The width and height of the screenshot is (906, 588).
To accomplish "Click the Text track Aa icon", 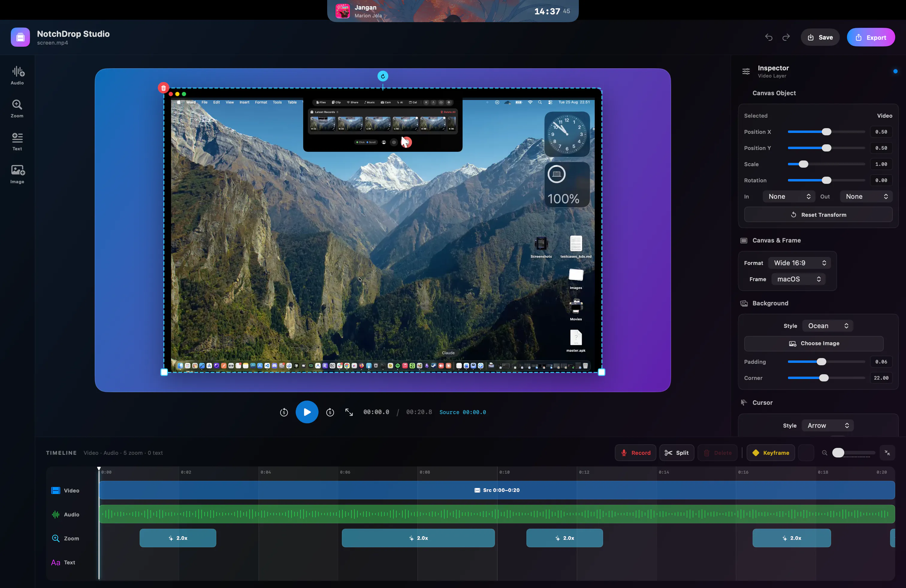I will (56, 562).
